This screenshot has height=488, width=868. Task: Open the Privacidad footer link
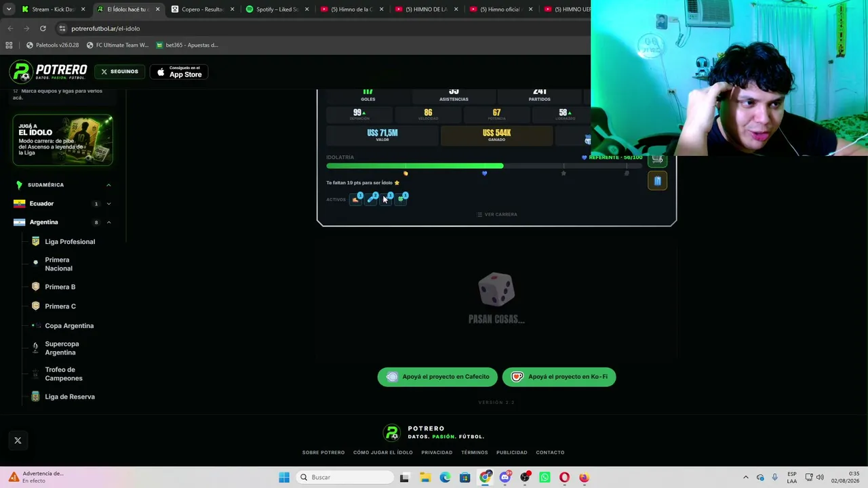coord(437,453)
